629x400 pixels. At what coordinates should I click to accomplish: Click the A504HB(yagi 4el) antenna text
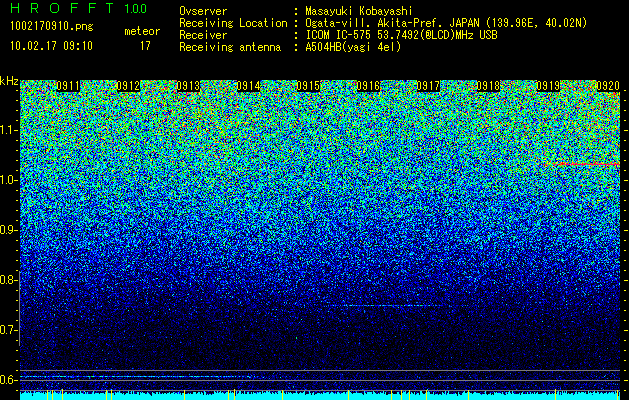point(353,47)
